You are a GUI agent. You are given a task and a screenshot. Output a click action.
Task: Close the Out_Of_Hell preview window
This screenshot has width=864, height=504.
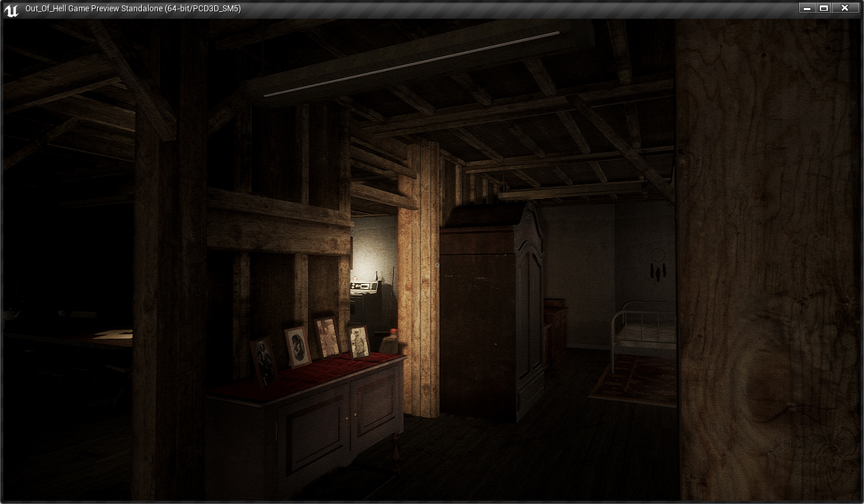[x=845, y=8]
